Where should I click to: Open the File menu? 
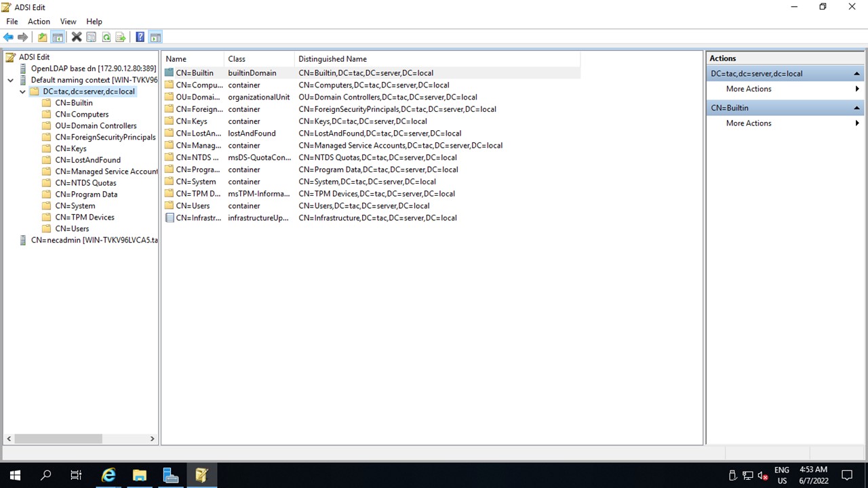tap(12, 22)
